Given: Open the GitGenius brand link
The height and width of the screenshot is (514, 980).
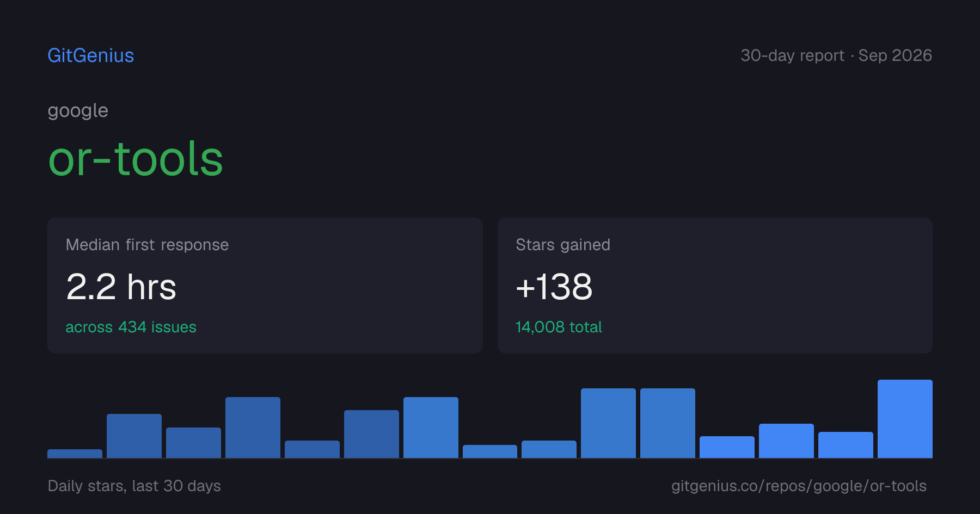Looking at the screenshot, I should (91, 55).
